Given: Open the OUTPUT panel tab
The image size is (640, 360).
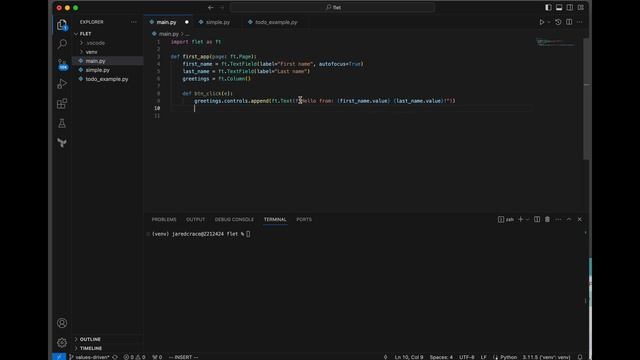Looking at the screenshot, I should [x=196, y=220].
